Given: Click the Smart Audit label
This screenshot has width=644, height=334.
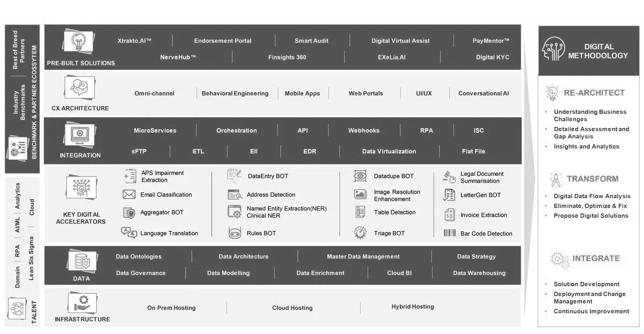Looking at the screenshot, I should click(311, 41).
